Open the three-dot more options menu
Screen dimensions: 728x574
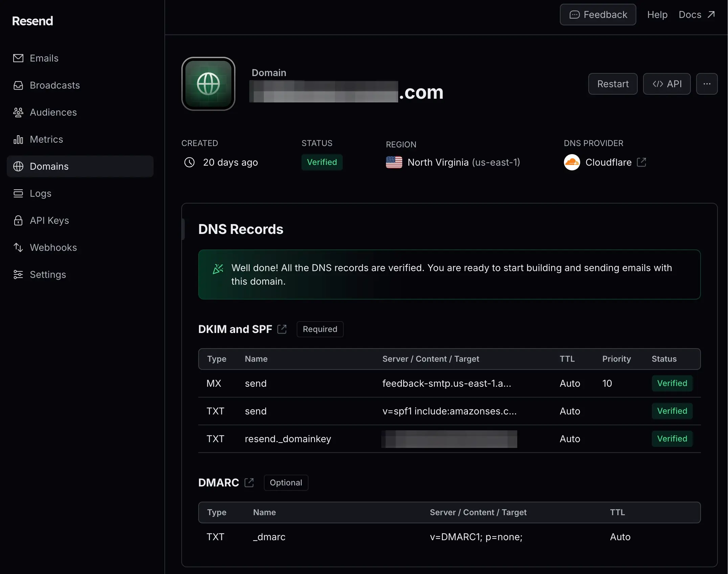click(x=707, y=84)
